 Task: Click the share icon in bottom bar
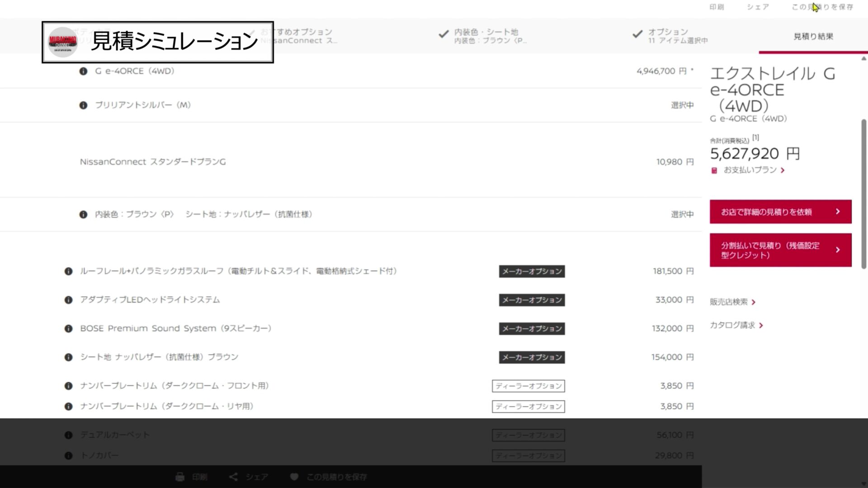pyautogui.click(x=233, y=477)
